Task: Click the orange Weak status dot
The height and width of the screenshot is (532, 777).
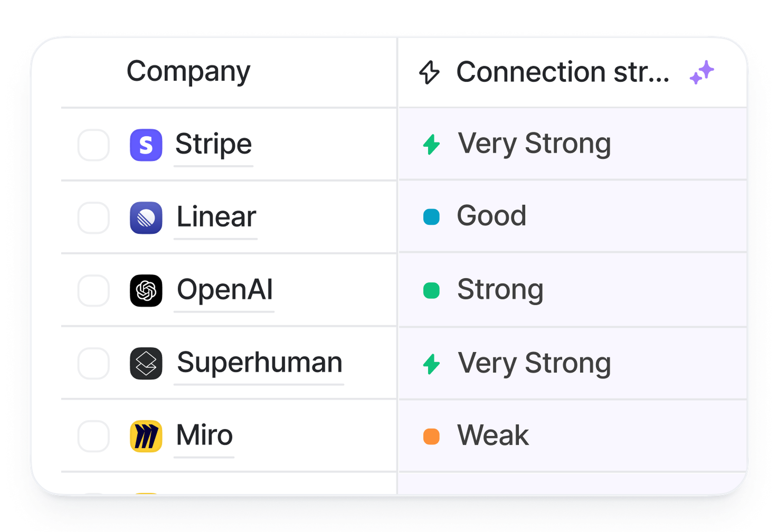Action: pyautogui.click(x=431, y=437)
